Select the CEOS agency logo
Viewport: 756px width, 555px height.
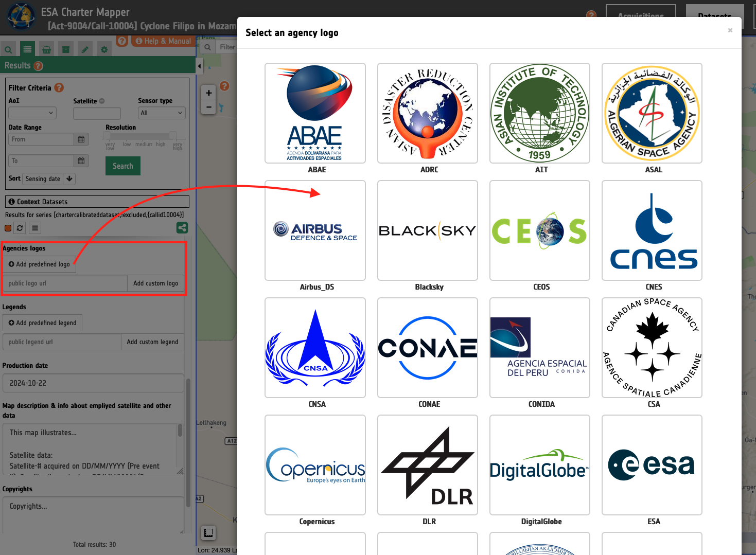click(x=540, y=230)
